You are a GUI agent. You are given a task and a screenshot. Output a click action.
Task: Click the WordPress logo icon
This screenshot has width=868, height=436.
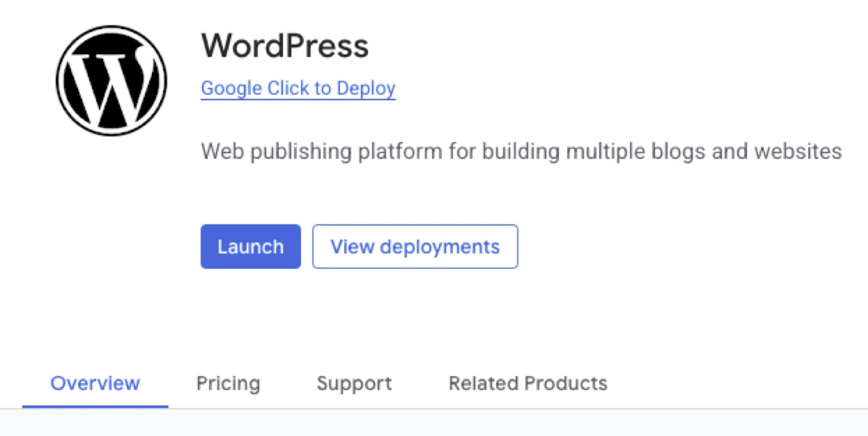click(x=111, y=81)
